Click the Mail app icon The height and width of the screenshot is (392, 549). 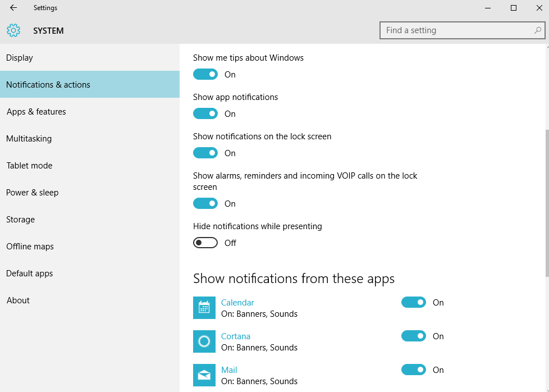(204, 375)
